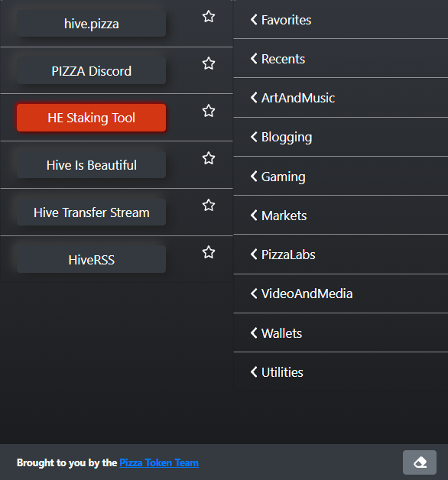Expand the Recents category
This screenshot has height=480, width=448.
(340, 59)
